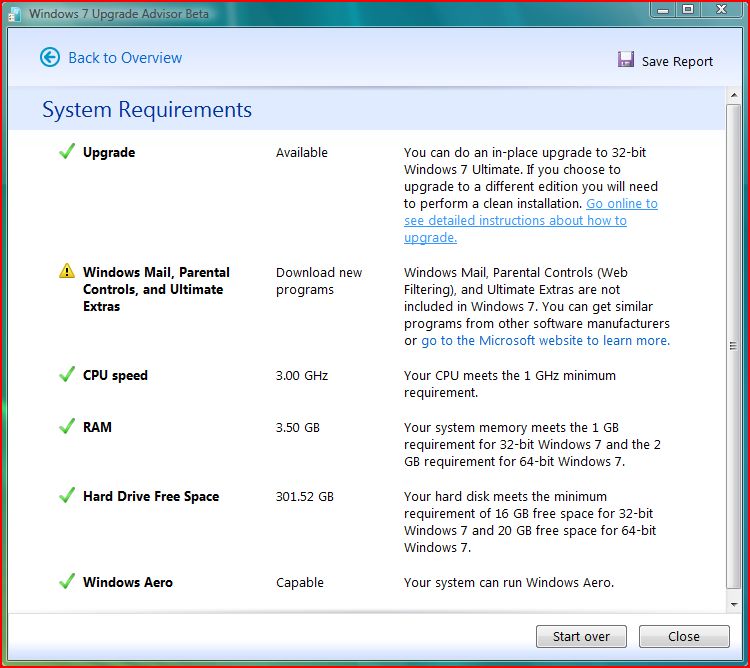The width and height of the screenshot is (750, 668).
Task: Click the system memory requirement description
Action: pos(532,444)
